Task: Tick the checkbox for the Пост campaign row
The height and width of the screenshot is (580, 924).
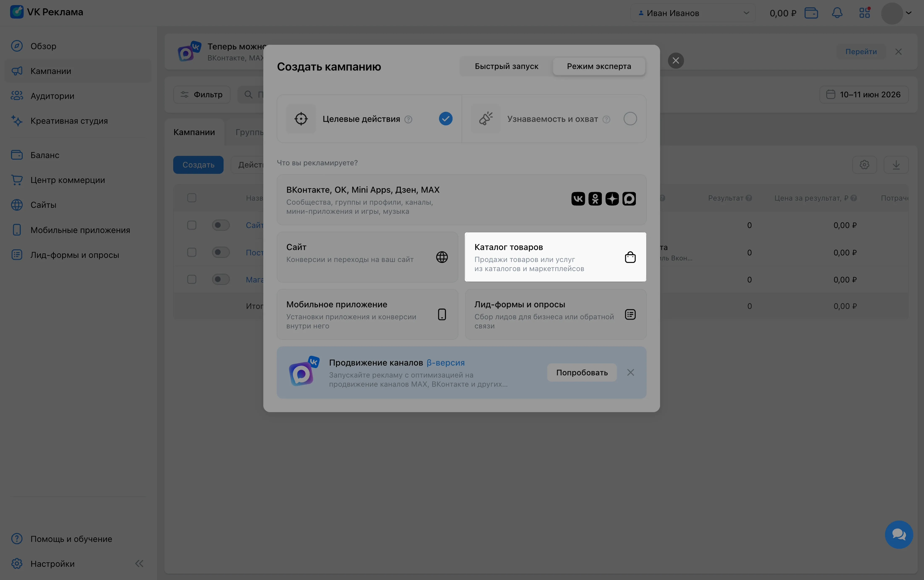Action: 192,252
